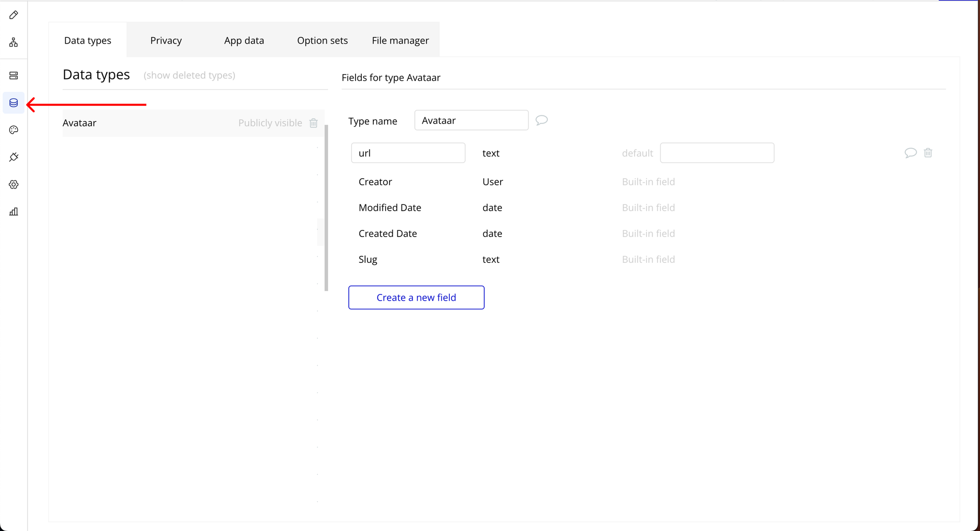Open the Settings gear icon

(13, 184)
